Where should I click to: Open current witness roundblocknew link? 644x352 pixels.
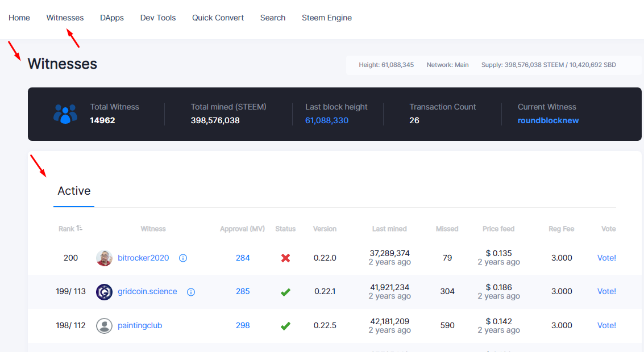[x=548, y=120]
